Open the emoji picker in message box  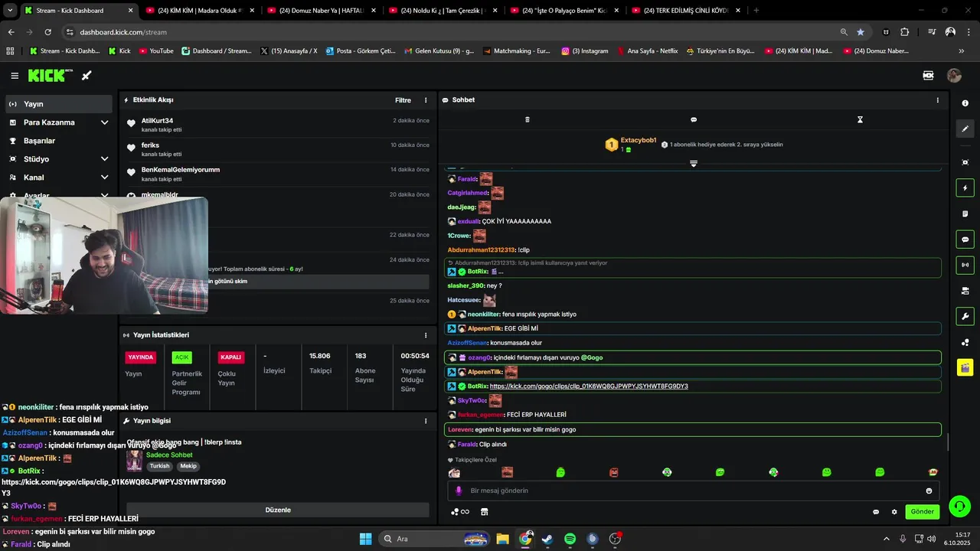click(x=929, y=491)
